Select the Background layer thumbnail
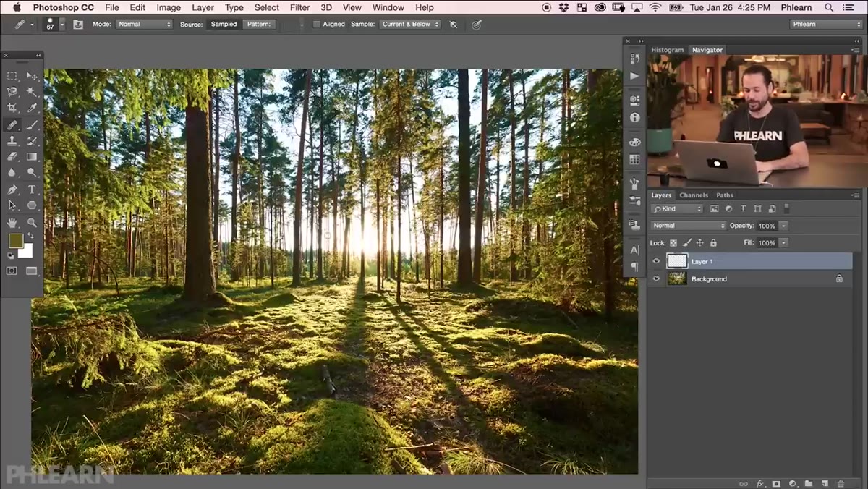This screenshot has height=489, width=868. pos(677,278)
